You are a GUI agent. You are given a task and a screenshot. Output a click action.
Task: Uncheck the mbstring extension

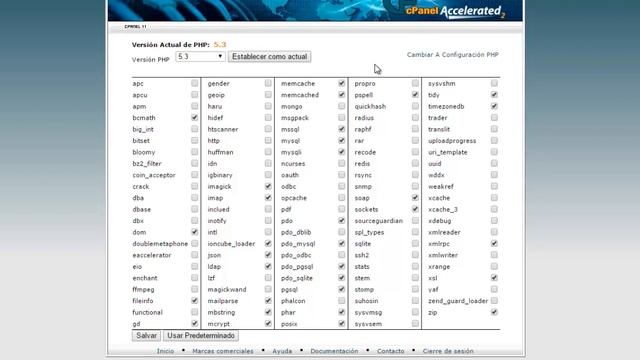(268, 312)
